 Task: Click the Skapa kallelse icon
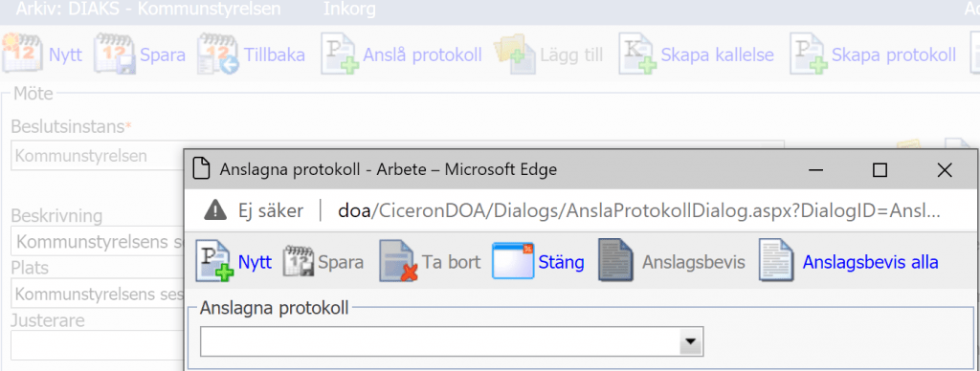click(638, 55)
